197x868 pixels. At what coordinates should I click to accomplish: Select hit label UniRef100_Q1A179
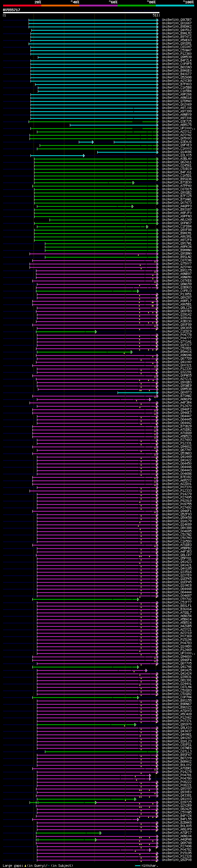(x=177, y=521)
